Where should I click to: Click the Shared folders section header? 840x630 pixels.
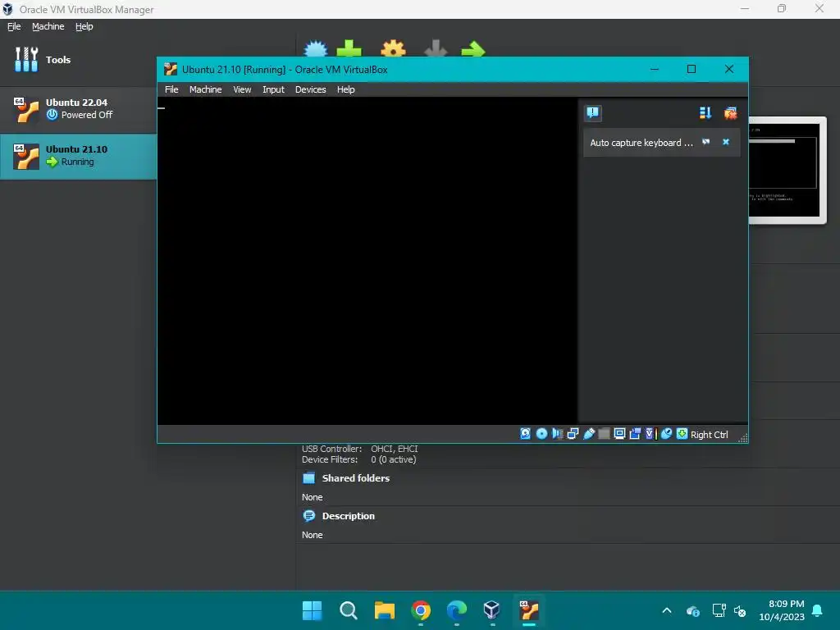point(356,478)
